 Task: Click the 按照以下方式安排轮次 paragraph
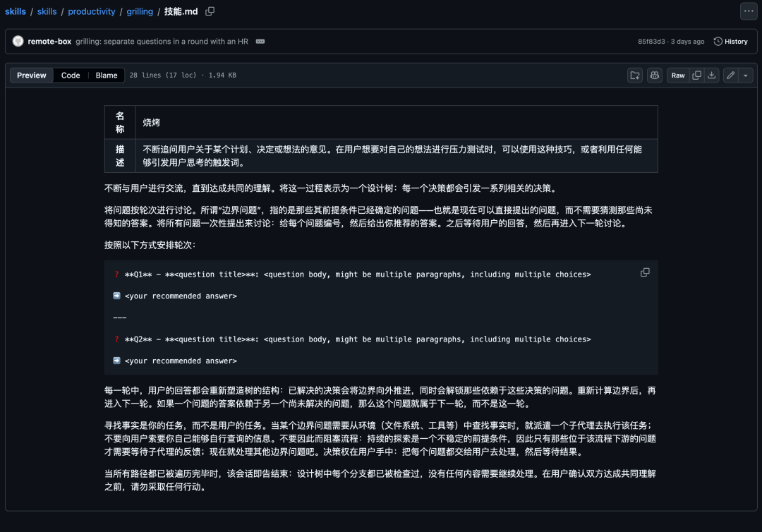150,245
